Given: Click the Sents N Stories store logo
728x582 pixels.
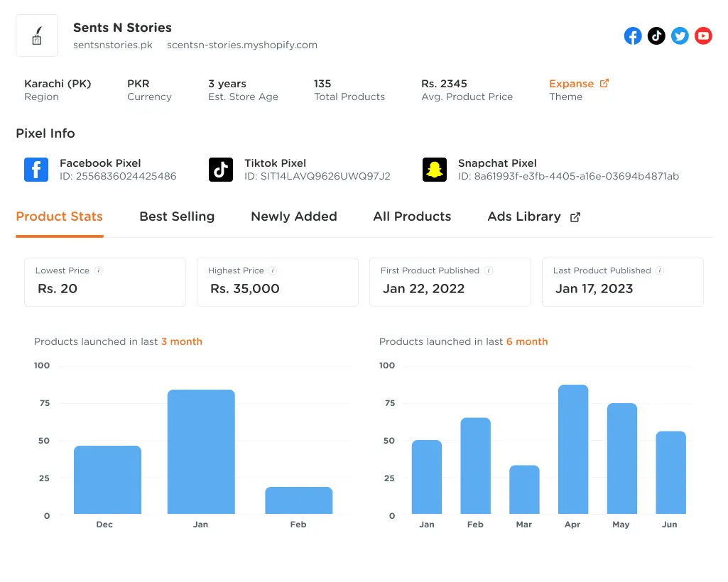Looking at the screenshot, I should (x=36, y=35).
